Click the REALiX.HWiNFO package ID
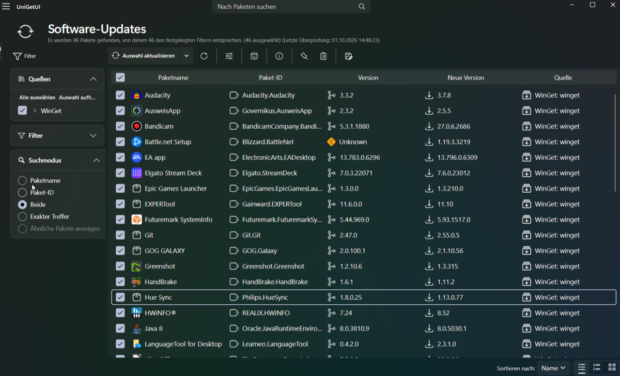Screen dimensions: 620x376 point(266,313)
